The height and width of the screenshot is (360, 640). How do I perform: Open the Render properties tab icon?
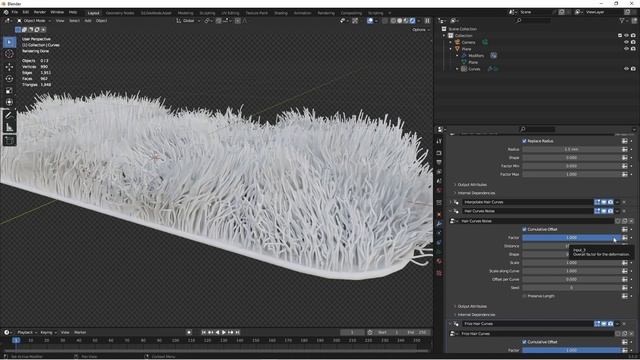[x=439, y=153]
